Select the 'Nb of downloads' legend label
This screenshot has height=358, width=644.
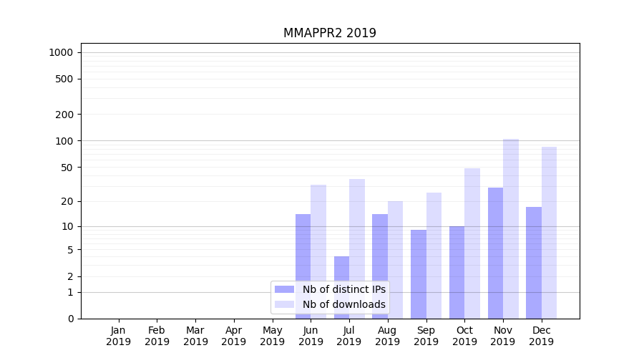click(x=343, y=304)
